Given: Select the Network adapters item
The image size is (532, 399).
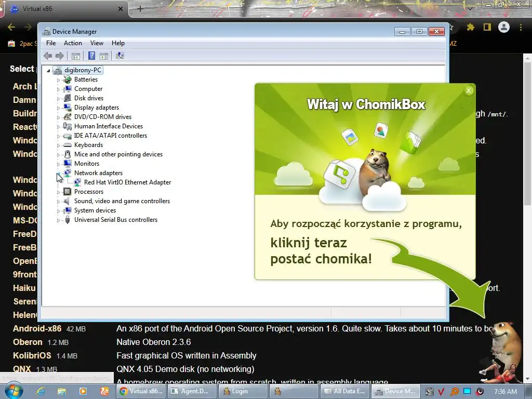Looking at the screenshot, I should coord(98,173).
